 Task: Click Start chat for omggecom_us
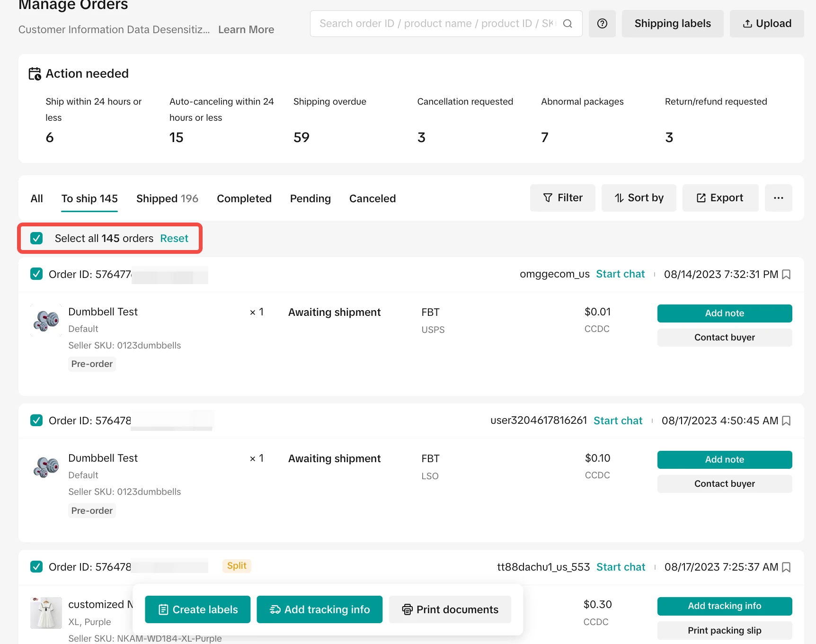[x=620, y=274]
